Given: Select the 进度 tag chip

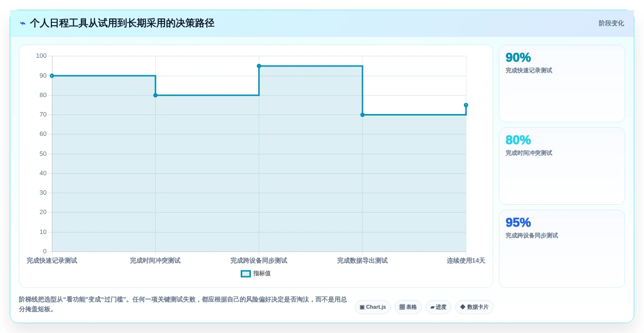Looking at the screenshot, I should click(438, 307).
